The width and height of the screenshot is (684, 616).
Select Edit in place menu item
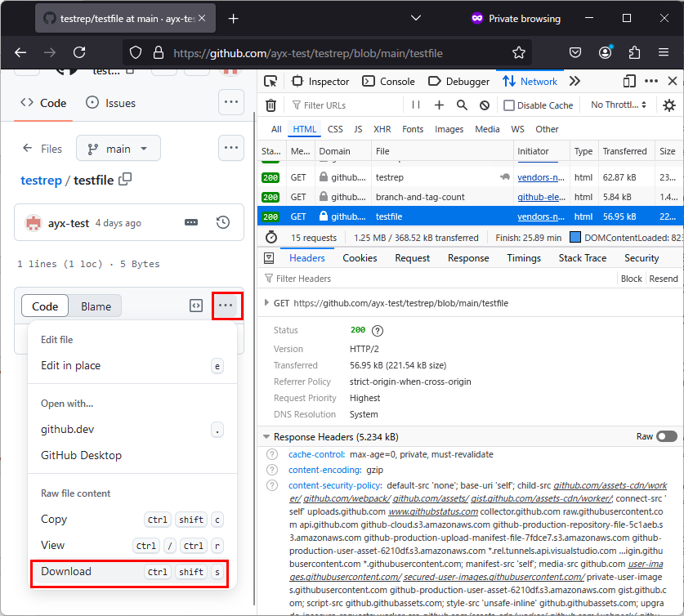[132, 366]
